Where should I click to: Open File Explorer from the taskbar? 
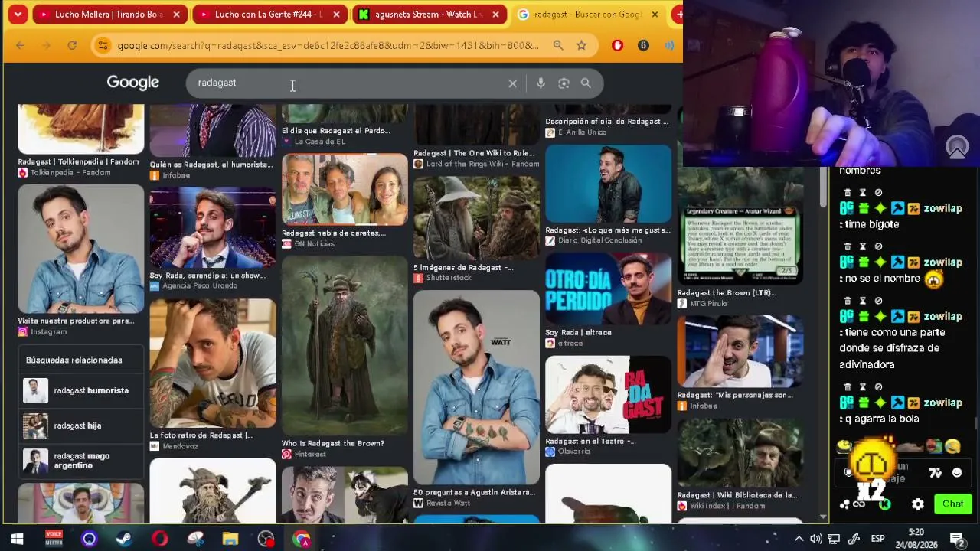(230, 539)
